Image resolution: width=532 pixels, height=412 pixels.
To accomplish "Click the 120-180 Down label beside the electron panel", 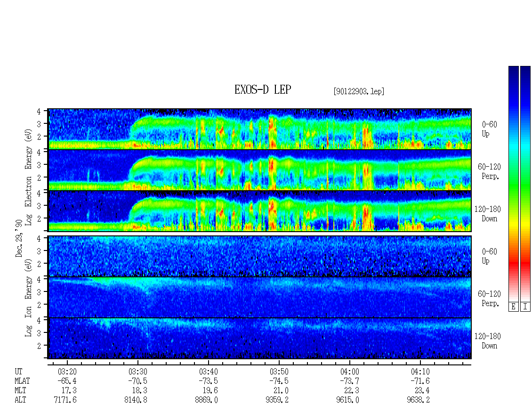I will [x=488, y=214].
